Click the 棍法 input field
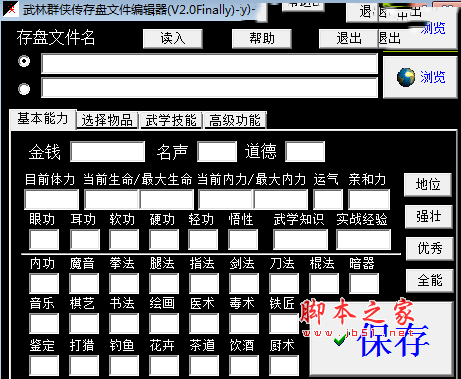Screen dimensions: 461x379 click(x=324, y=283)
